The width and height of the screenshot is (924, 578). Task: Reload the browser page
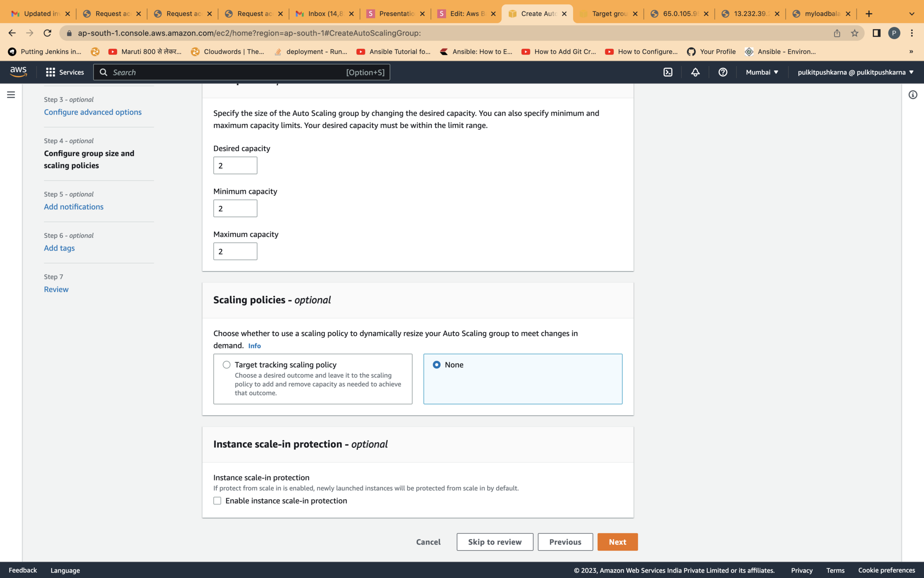[x=47, y=33]
